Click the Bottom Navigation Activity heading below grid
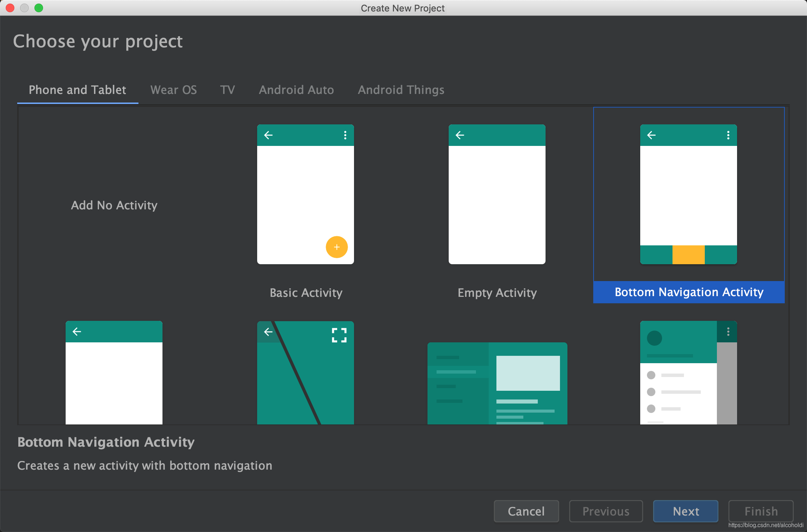The image size is (807, 532). click(x=106, y=442)
